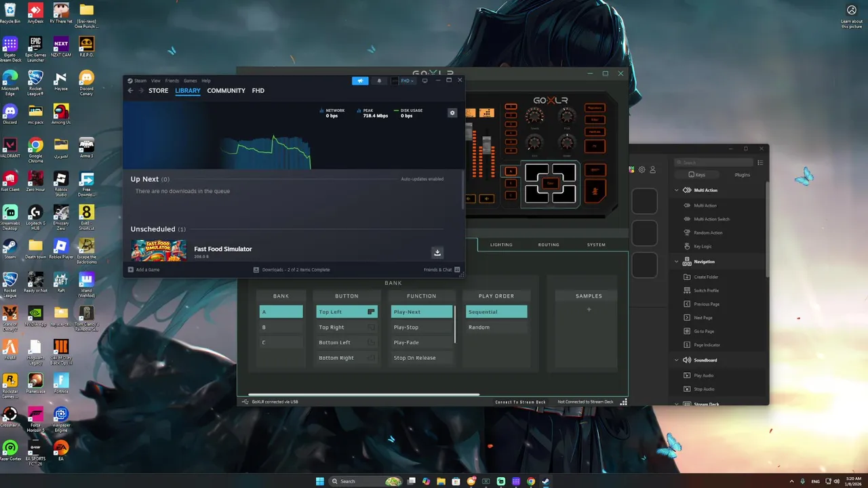
Task: Open Stream Deck preferences gear icon
Action: [642, 169]
